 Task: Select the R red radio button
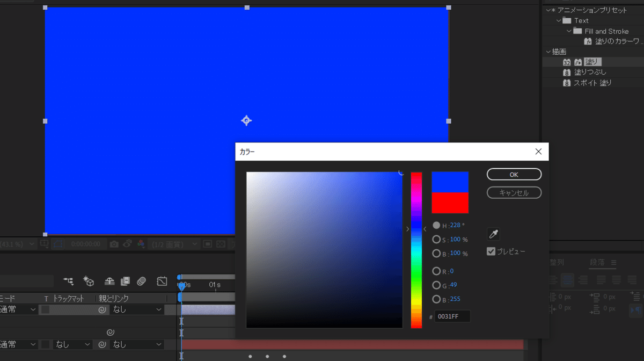[x=436, y=271]
